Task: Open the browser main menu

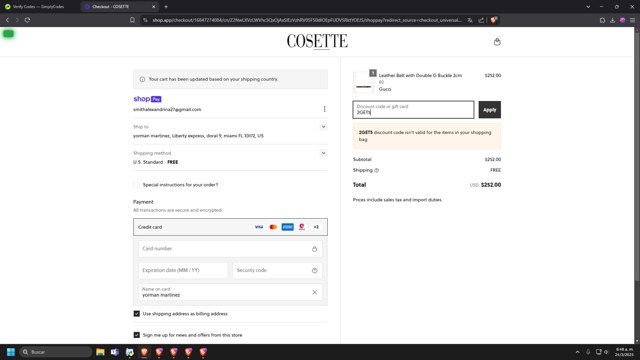Action: coord(632,20)
